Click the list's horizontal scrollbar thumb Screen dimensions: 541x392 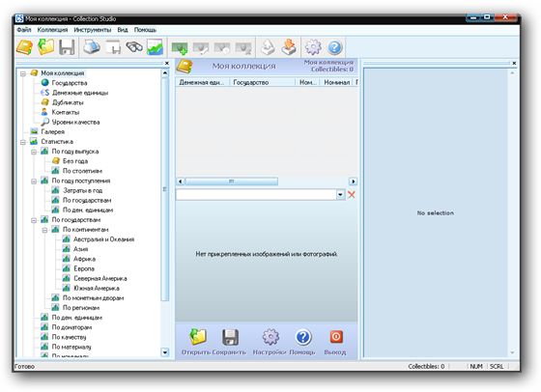232,182
